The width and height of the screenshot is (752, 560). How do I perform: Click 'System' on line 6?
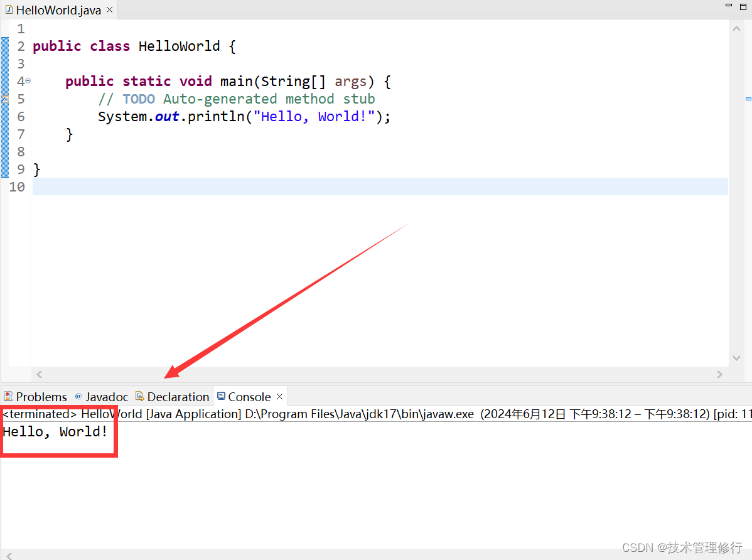click(x=122, y=117)
